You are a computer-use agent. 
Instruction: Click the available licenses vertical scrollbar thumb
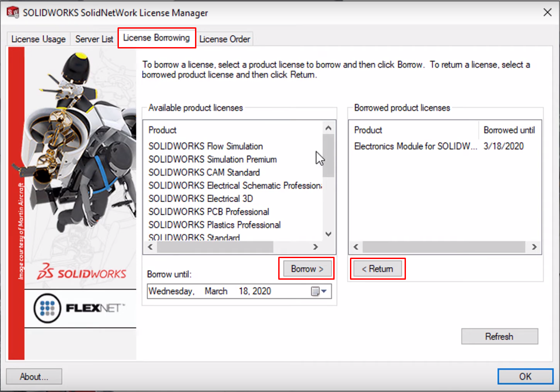[328, 155]
